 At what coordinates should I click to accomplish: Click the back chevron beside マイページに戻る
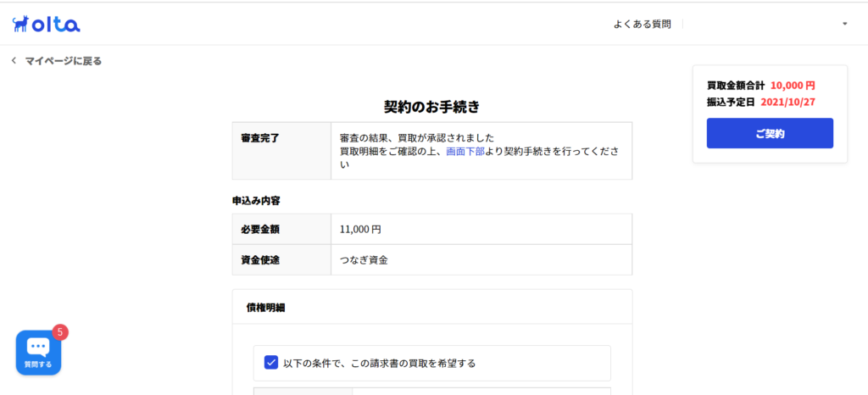pos(14,61)
